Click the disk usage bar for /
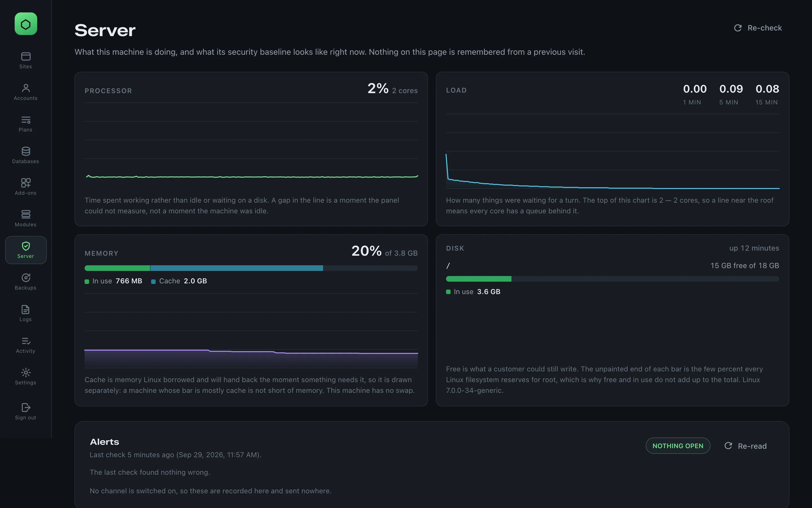The height and width of the screenshot is (508, 812). (x=612, y=279)
